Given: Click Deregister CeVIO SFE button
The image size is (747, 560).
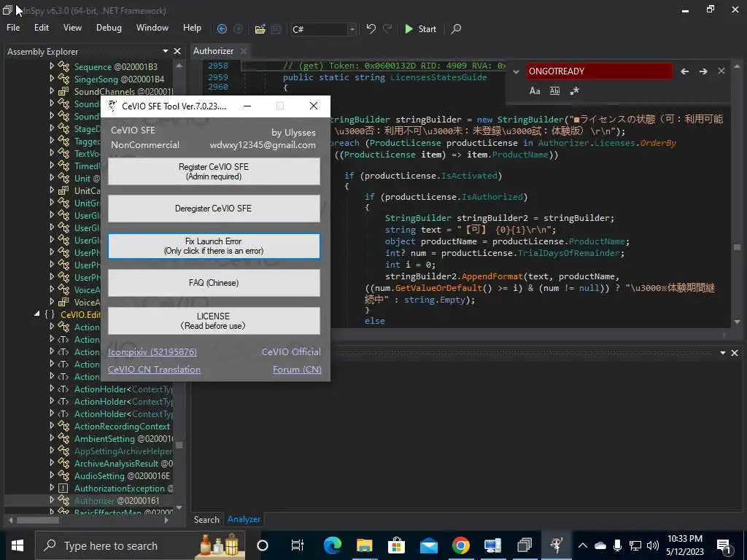Looking at the screenshot, I should pyautogui.click(x=214, y=209).
